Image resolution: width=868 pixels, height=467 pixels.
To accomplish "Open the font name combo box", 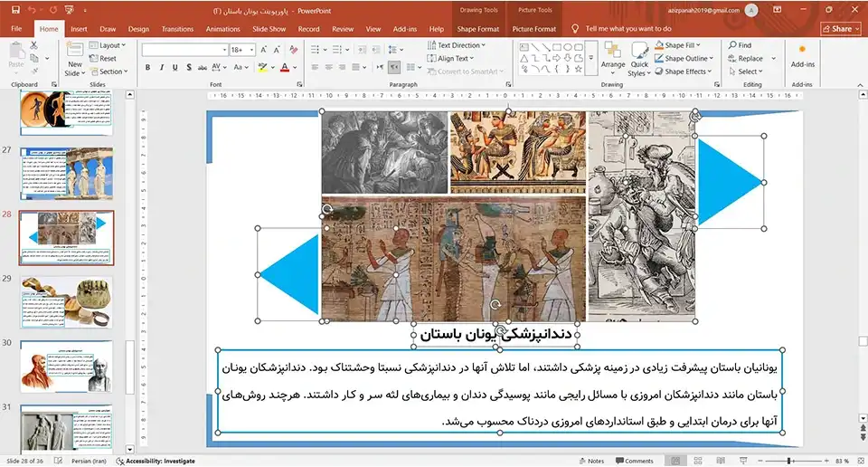I will (184, 50).
